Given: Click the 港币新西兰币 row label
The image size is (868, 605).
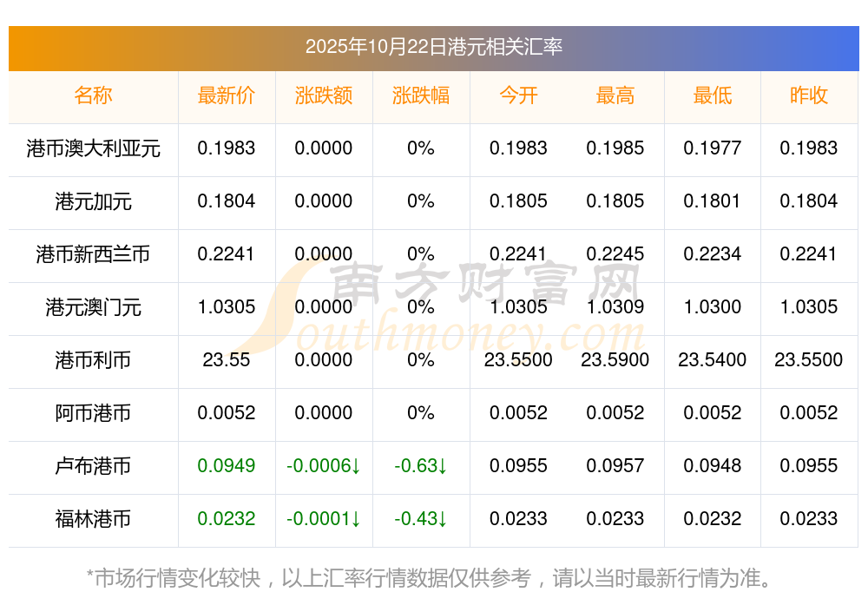Looking at the screenshot, I should [93, 255].
